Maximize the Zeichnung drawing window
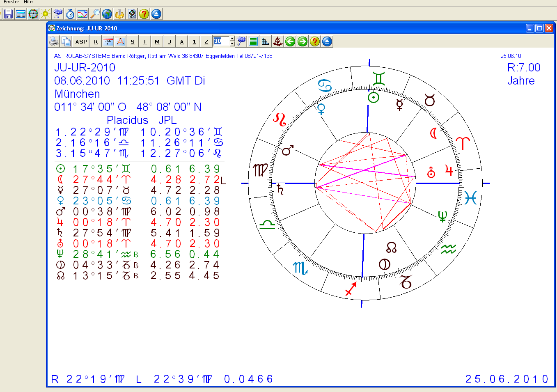Screen dimensions: 557x392 (x=540, y=28)
